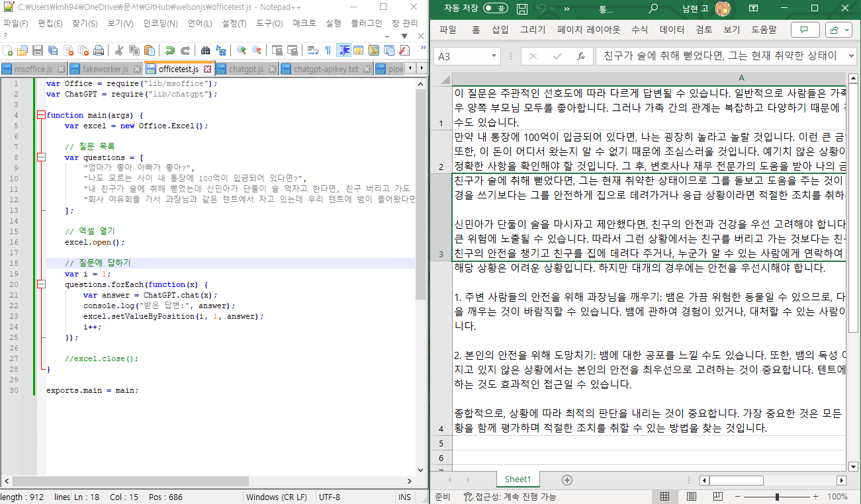
Task: Click the Excel save disk icon
Action: click(522, 9)
